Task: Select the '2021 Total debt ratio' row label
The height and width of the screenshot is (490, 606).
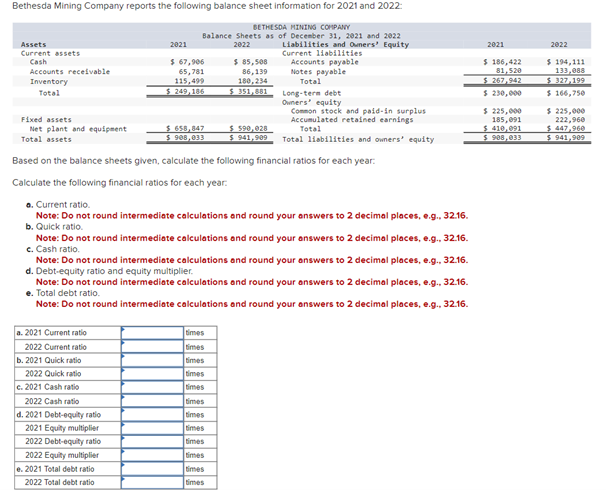Action: (60, 469)
